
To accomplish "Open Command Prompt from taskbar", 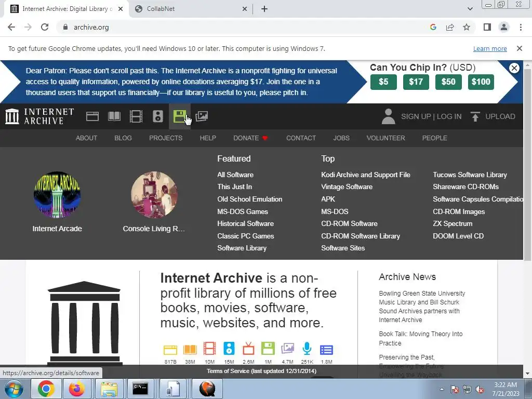I will 140,389.
